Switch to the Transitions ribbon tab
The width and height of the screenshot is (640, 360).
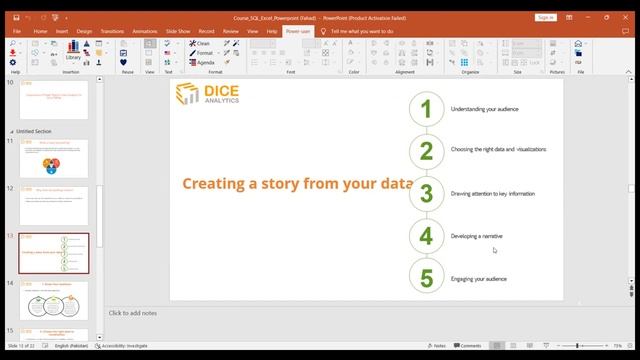click(x=112, y=31)
